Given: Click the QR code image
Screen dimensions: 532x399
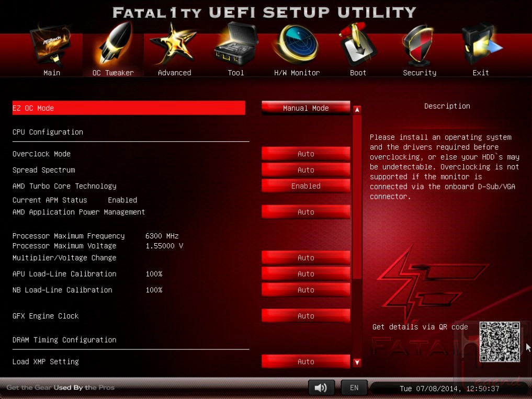Looking at the screenshot, I should point(500,341).
